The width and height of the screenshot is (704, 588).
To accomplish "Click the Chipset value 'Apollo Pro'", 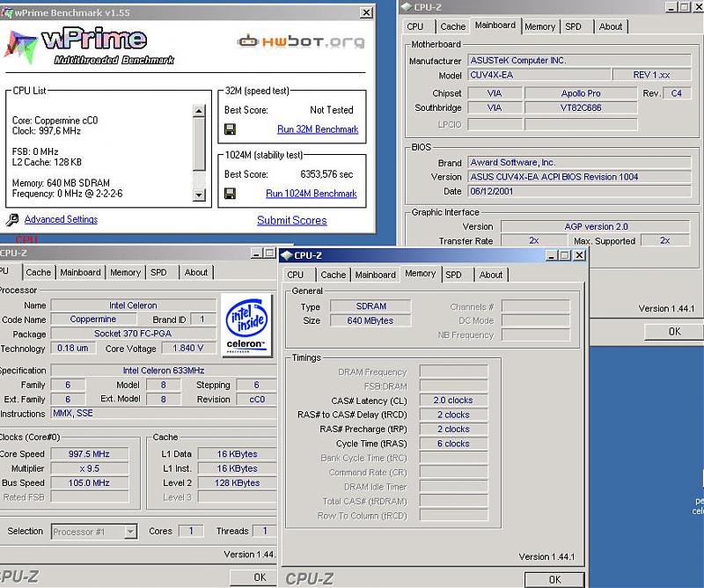I will point(581,93).
